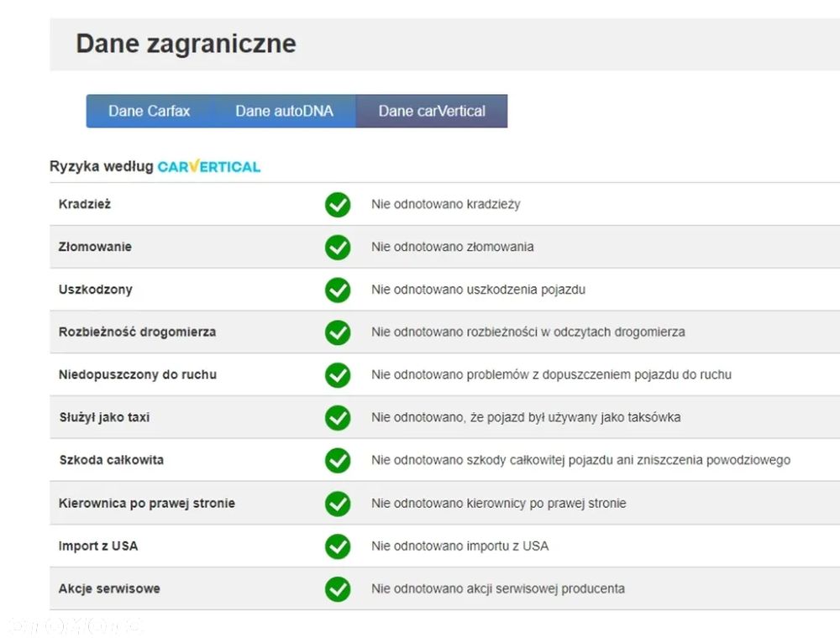Select the Dane carVertical tab
The height and width of the screenshot is (643, 840).
tap(432, 111)
